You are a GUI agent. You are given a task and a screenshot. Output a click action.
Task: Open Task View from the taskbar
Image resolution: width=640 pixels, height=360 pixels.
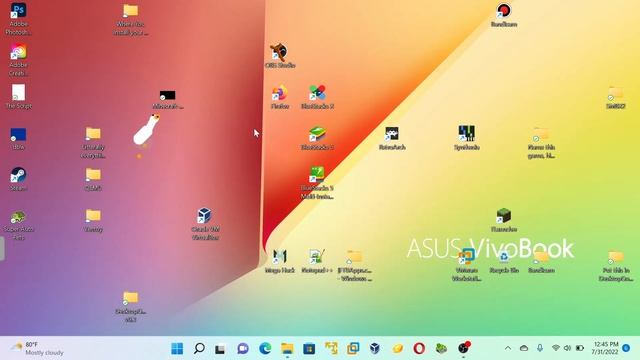(x=220, y=349)
